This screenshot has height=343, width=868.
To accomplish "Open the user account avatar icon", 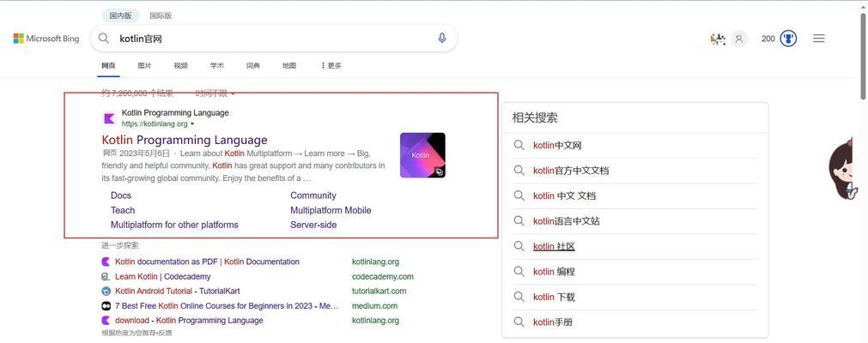I will pos(738,39).
